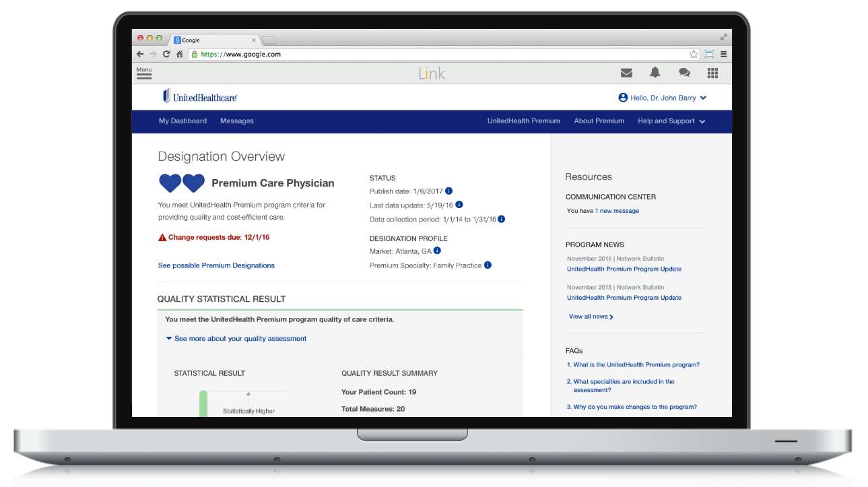This screenshot has height=487, width=868.
Task: Click the Total Measures: 20 text
Action: click(x=373, y=409)
